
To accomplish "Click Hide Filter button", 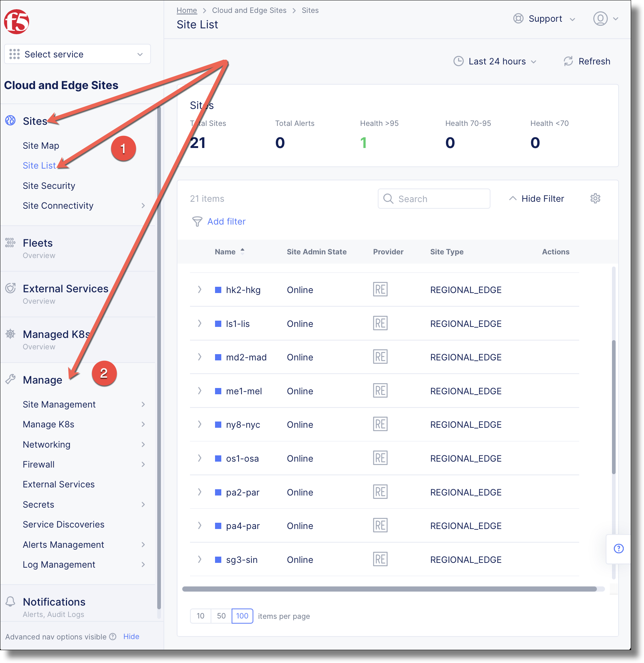I will click(x=536, y=198).
